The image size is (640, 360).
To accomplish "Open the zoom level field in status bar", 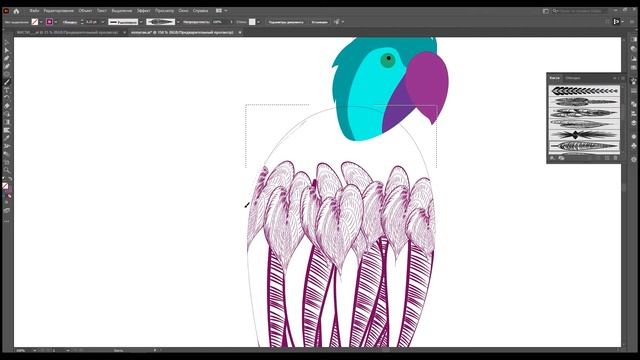I will pyautogui.click(x=25, y=350).
